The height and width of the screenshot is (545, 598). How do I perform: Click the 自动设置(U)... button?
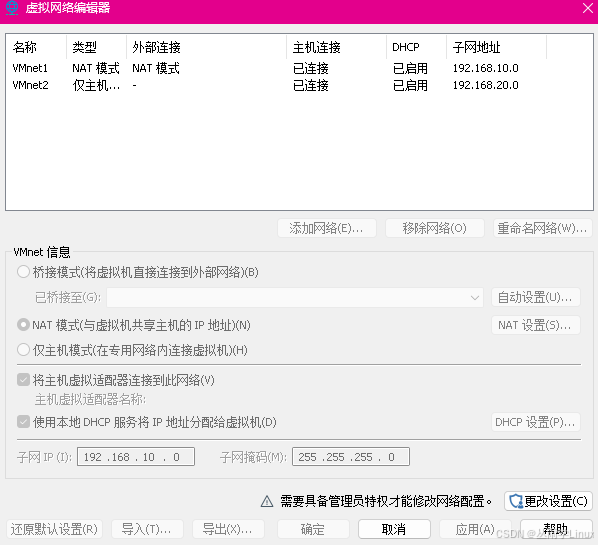(536, 297)
